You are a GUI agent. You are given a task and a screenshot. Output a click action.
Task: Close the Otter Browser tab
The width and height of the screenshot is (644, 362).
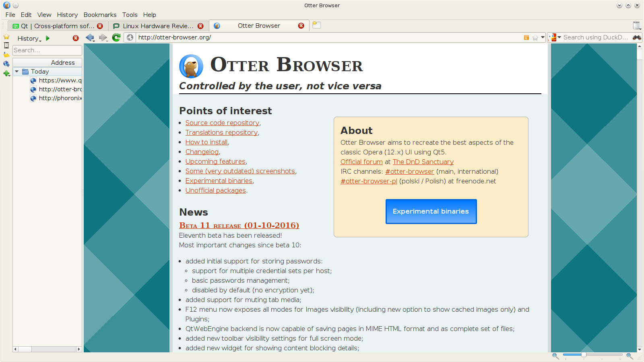point(301,26)
